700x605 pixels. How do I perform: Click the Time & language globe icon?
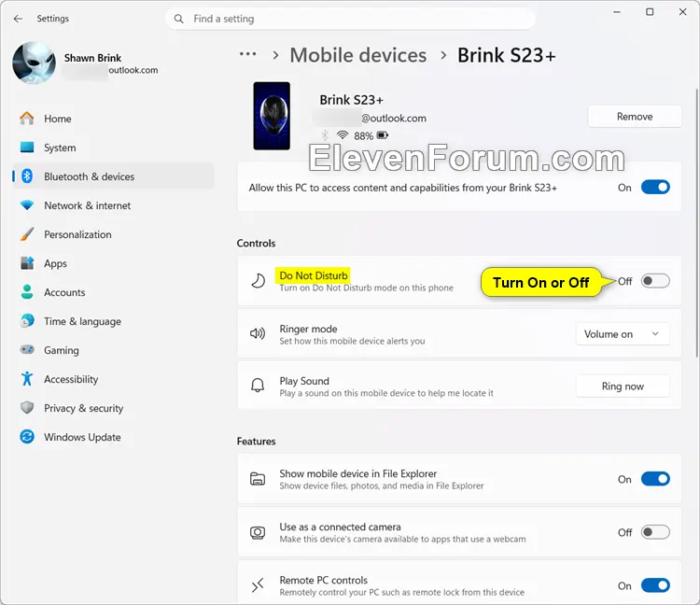pos(27,321)
